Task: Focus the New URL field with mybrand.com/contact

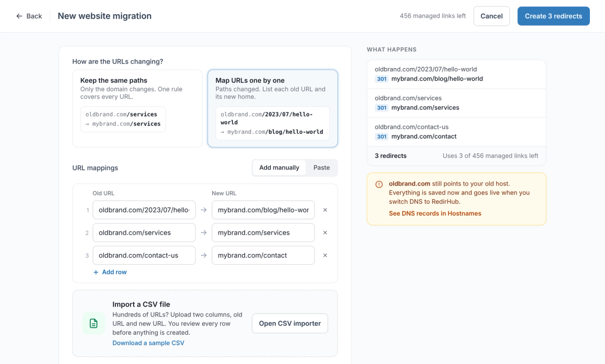Action: [263, 255]
